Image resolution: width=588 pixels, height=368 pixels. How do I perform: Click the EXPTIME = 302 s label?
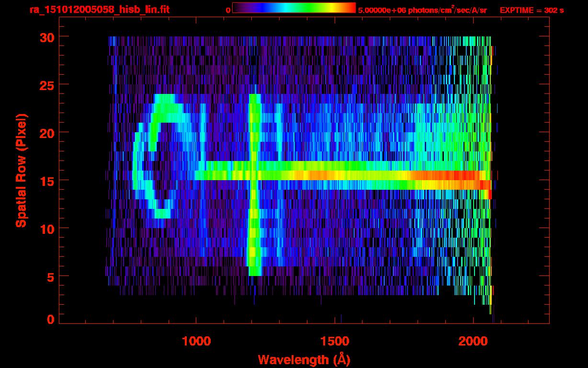coord(531,10)
